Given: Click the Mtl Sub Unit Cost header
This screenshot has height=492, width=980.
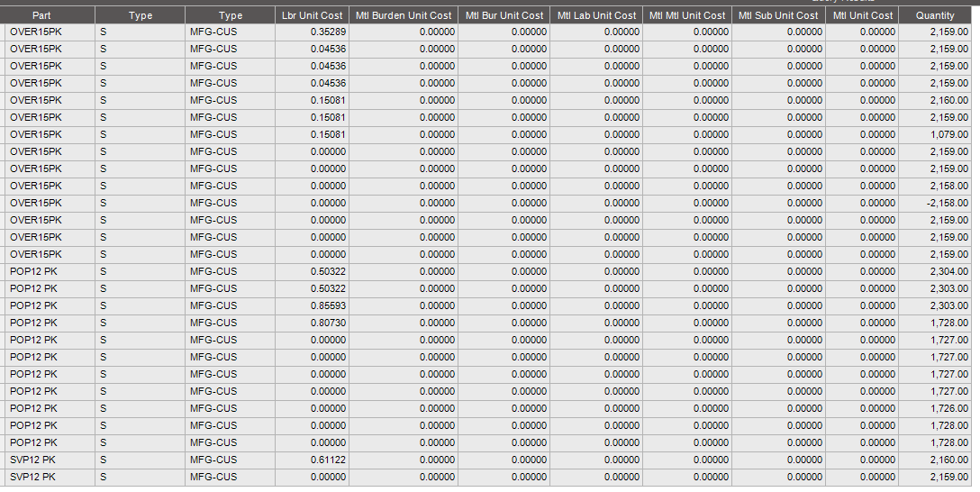Looking at the screenshot, I should pyautogui.click(x=778, y=15).
